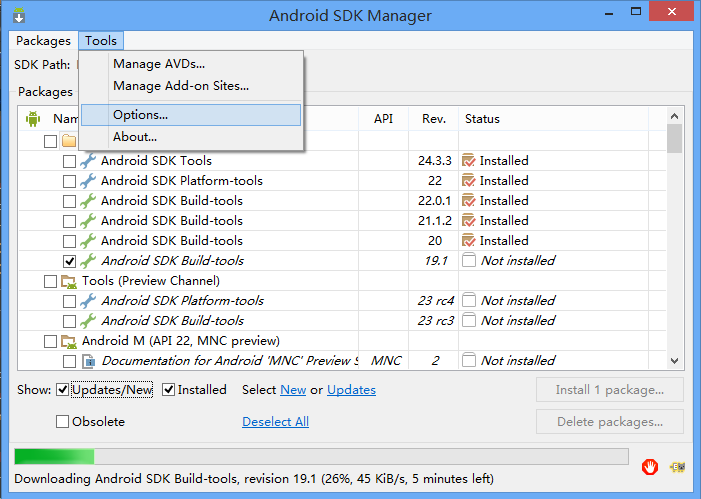Click green wrench icon for Build-tools 19.1
Viewport: 701px width, 499px height.
(88, 261)
